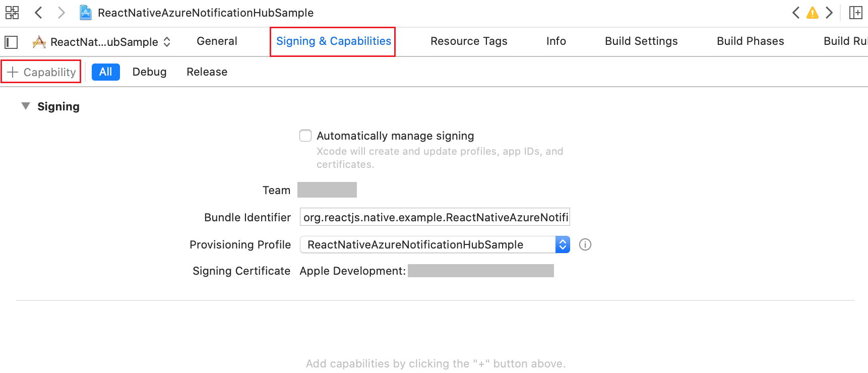
Task: Open the Provisioning Profile dropdown
Action: tap(435, 244)
